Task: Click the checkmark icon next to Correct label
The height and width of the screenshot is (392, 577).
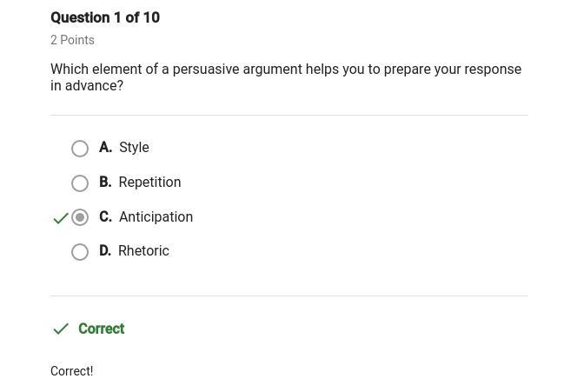Action: (61, 329)
